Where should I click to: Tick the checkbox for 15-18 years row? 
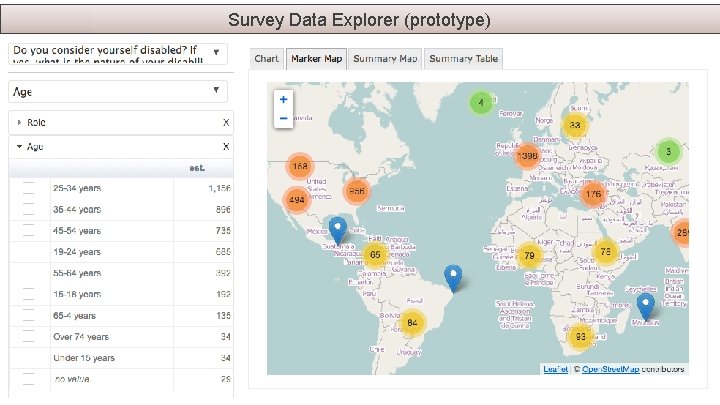[28, 294]
